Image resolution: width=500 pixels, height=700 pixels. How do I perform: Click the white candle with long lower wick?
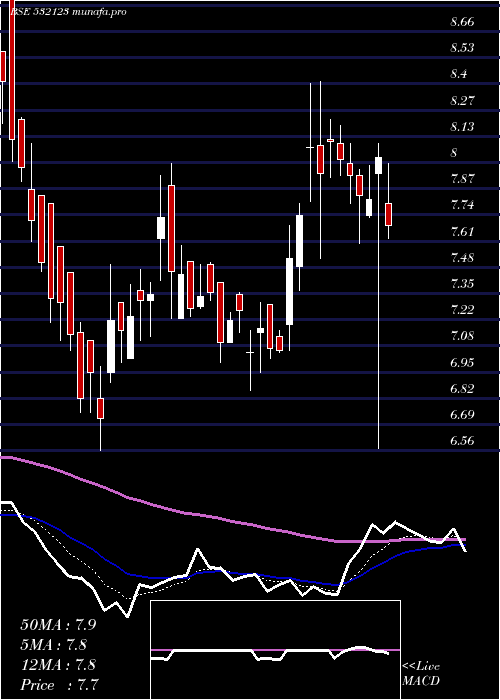click(x=379, y=165)
